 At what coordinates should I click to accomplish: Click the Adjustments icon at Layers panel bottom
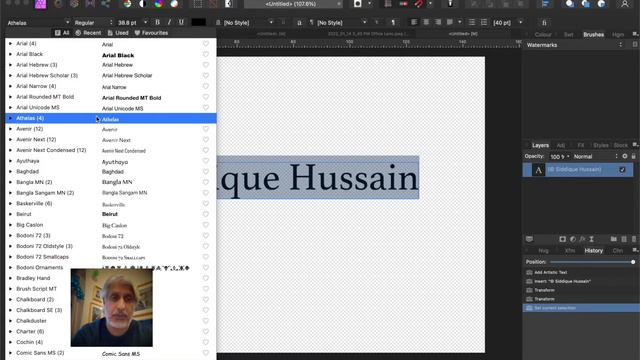[573, 239]
